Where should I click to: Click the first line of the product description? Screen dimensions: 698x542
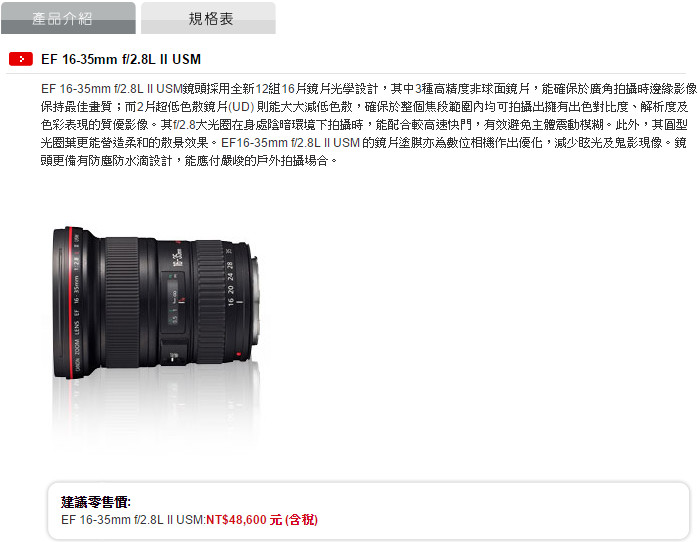pos(369,89)
